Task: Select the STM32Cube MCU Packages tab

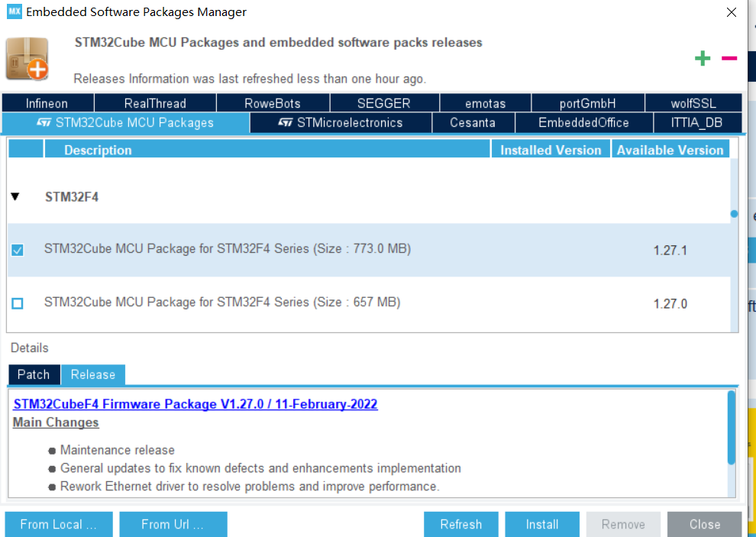Action: click(126, 122)
